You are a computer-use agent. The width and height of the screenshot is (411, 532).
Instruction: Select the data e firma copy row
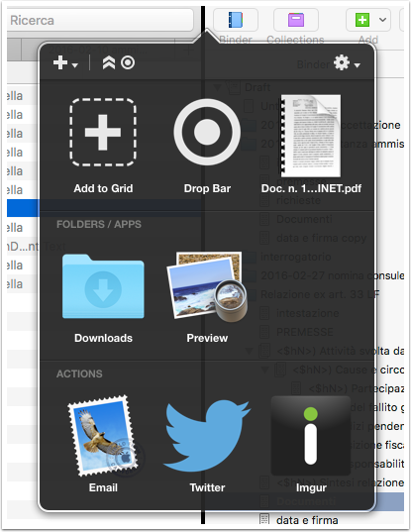pos(321,238)
